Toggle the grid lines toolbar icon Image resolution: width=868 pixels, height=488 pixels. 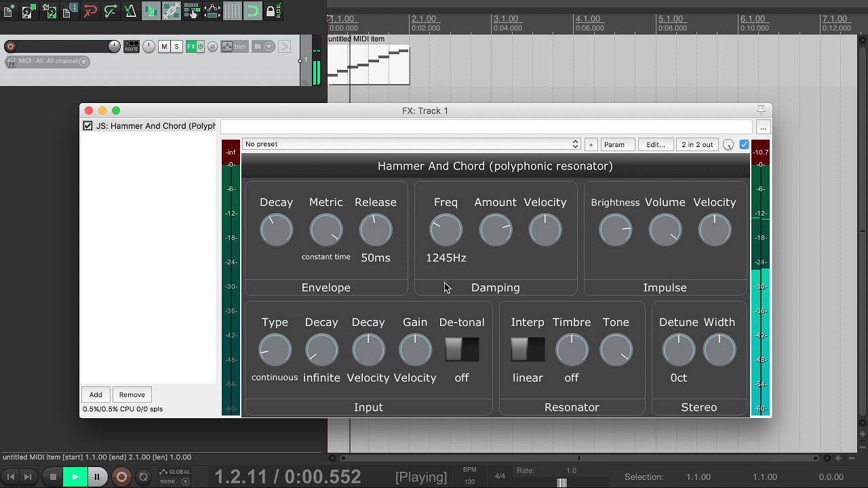[x=233, y=12]
